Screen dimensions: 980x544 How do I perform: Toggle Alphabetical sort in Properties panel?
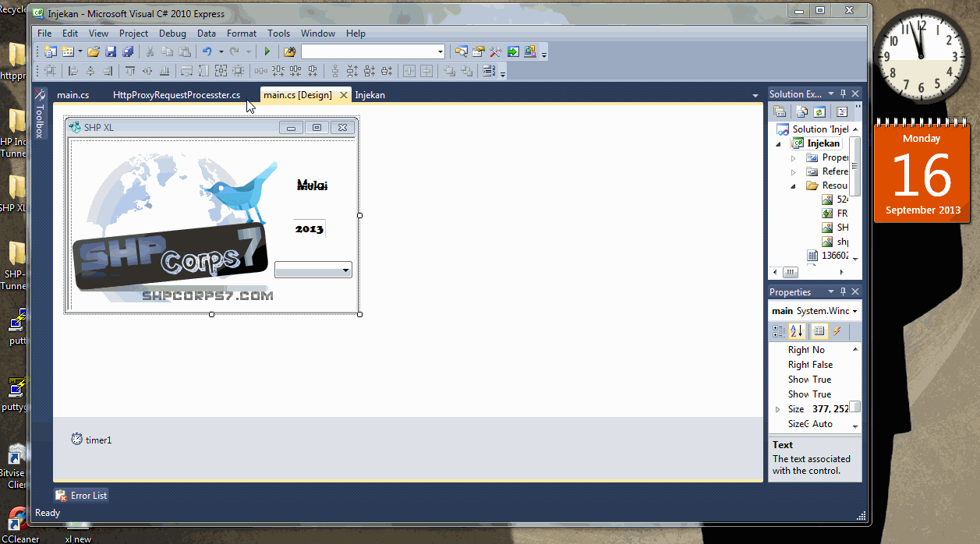pyautogui.click(x=797, y=331)
